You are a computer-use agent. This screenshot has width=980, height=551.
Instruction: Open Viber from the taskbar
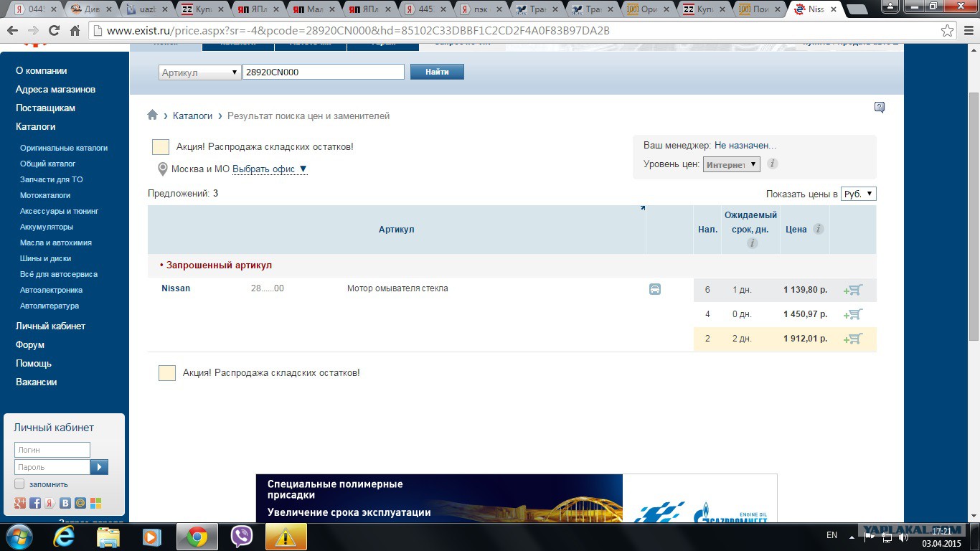(x=242, y=537)
